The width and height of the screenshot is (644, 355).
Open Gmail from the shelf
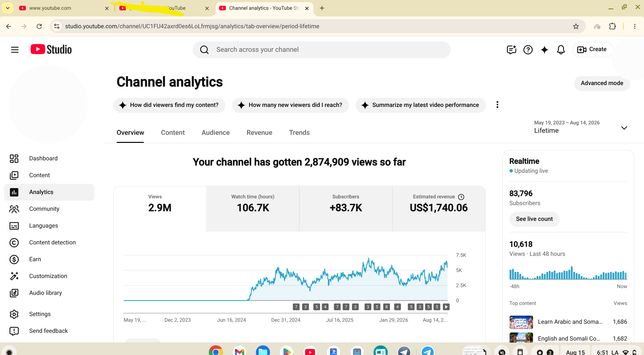tap(239, 351)
